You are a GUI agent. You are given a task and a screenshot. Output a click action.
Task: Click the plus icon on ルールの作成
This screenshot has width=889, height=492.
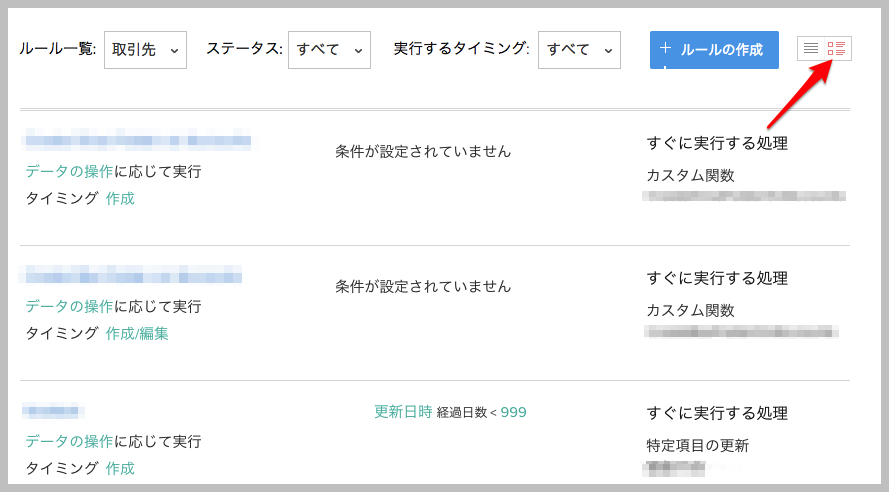click(665, 49)
